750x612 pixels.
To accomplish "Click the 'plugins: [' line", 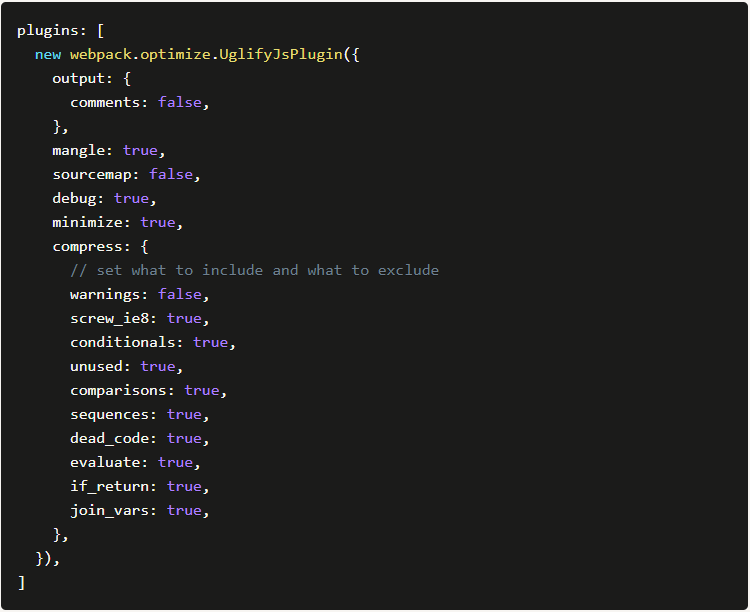I will [60, 31].
